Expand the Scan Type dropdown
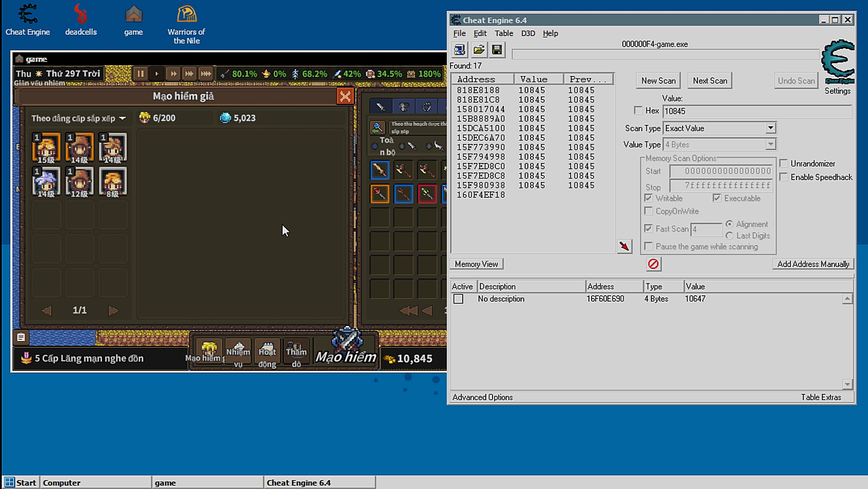This screenshot has height=489, width=868. [770, 128]
